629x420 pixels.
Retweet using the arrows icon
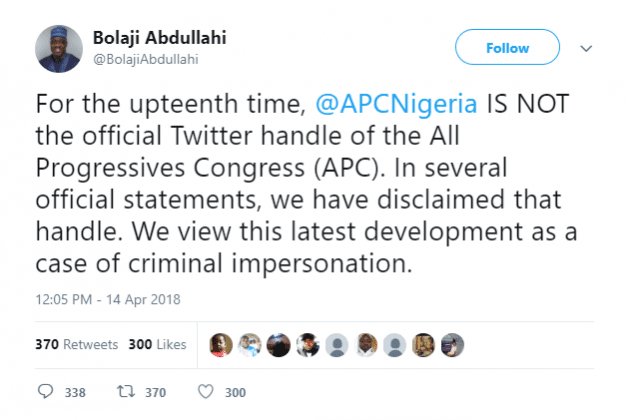click(126, 391)
